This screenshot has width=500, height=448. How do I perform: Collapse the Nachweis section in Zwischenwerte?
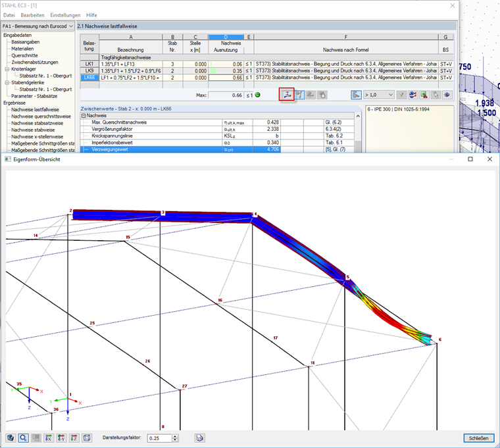[84, 115]
